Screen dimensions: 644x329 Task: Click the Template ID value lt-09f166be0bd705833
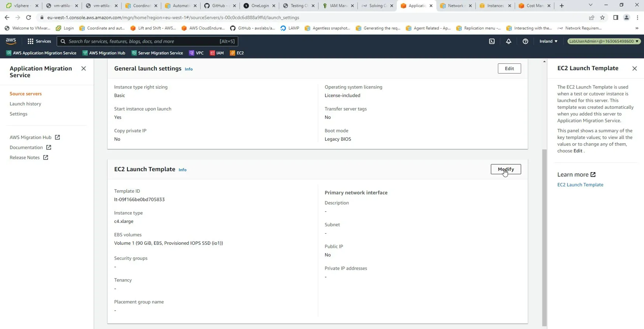139,199
